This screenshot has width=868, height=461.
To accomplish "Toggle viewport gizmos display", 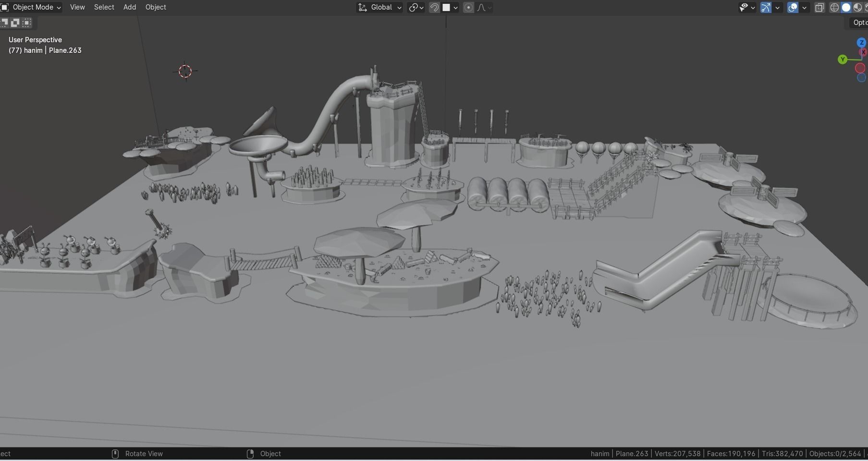I will [766, 7].
